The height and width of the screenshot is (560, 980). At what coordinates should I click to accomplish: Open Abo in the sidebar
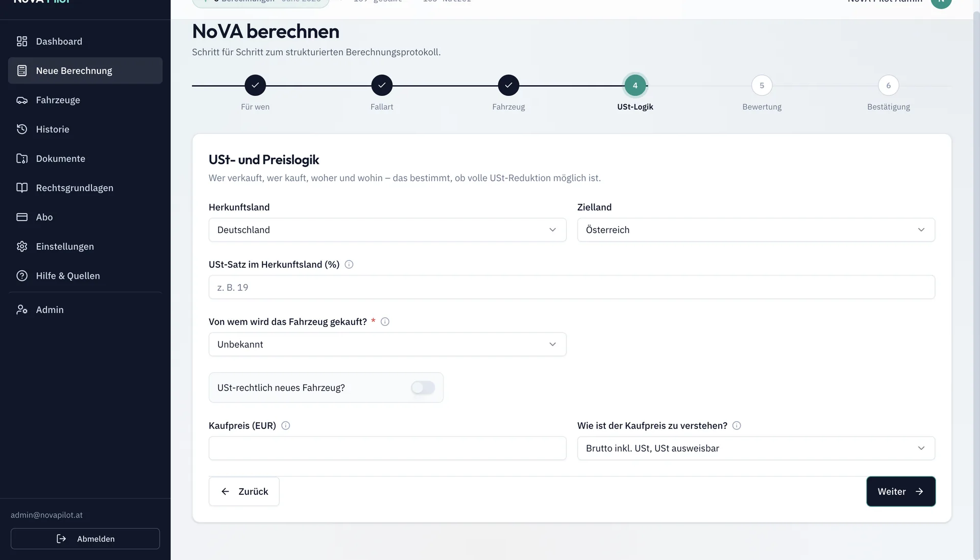pyautogui.click(x=85, y=217)
